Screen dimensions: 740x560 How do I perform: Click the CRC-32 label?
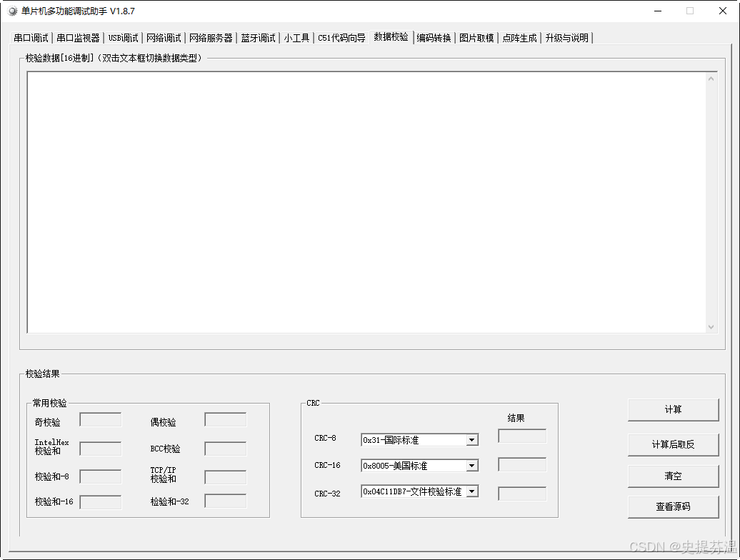pos(327,494)
